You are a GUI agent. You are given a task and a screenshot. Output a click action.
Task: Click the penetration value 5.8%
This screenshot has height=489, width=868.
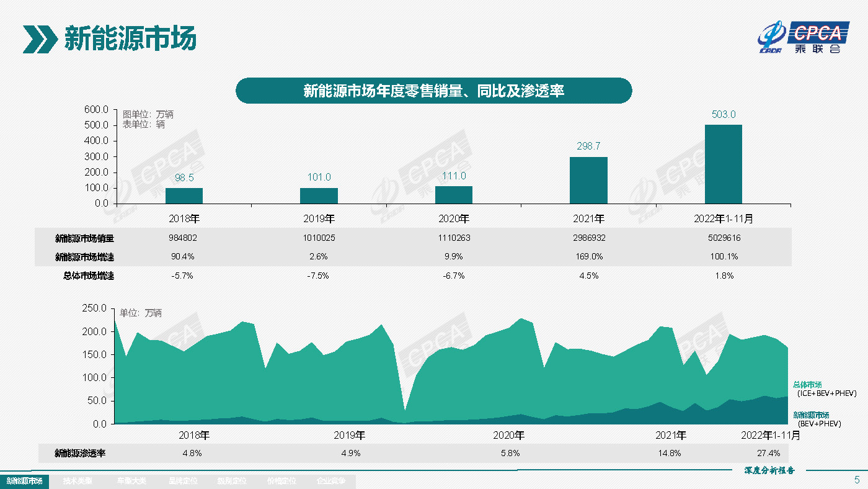(x=510, y=453)
